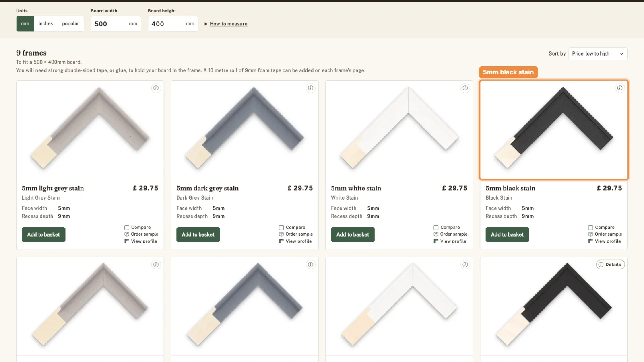Open the Sort by dropdown

click(598, 54)
